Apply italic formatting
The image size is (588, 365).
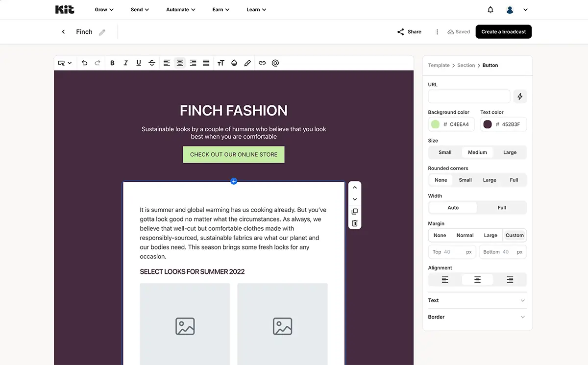pyautogui.click(x=125, y=63)
